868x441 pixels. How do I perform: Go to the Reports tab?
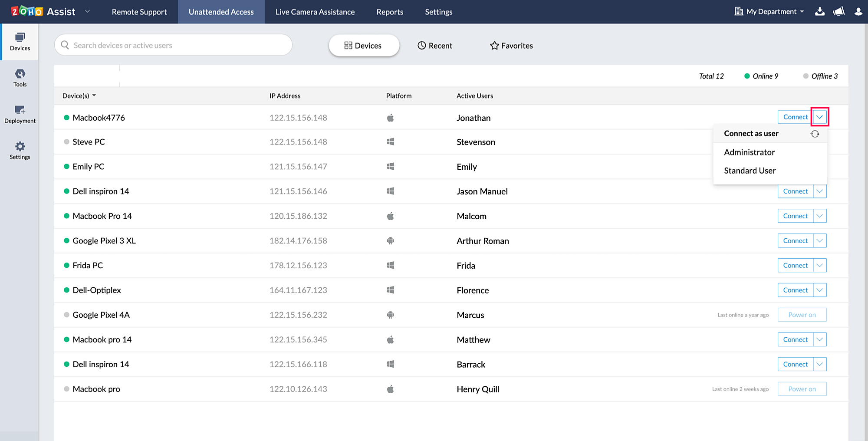coord(390,12)
